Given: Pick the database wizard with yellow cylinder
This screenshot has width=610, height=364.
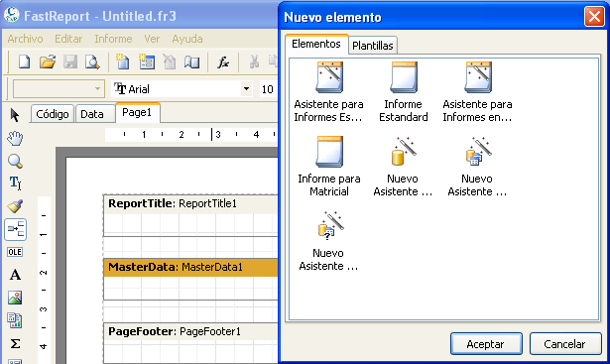Looking at the screenshot, I should click(x=404, y=152).
